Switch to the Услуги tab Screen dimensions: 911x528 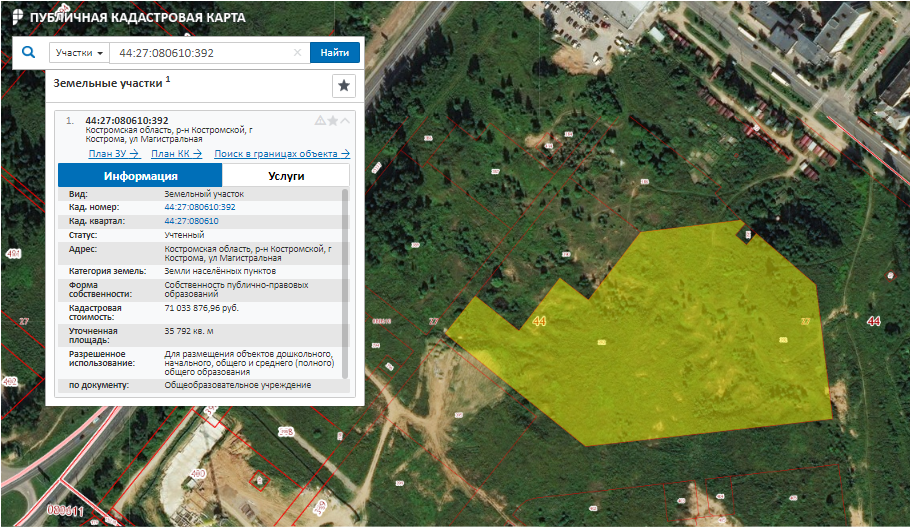coord(286,175)
